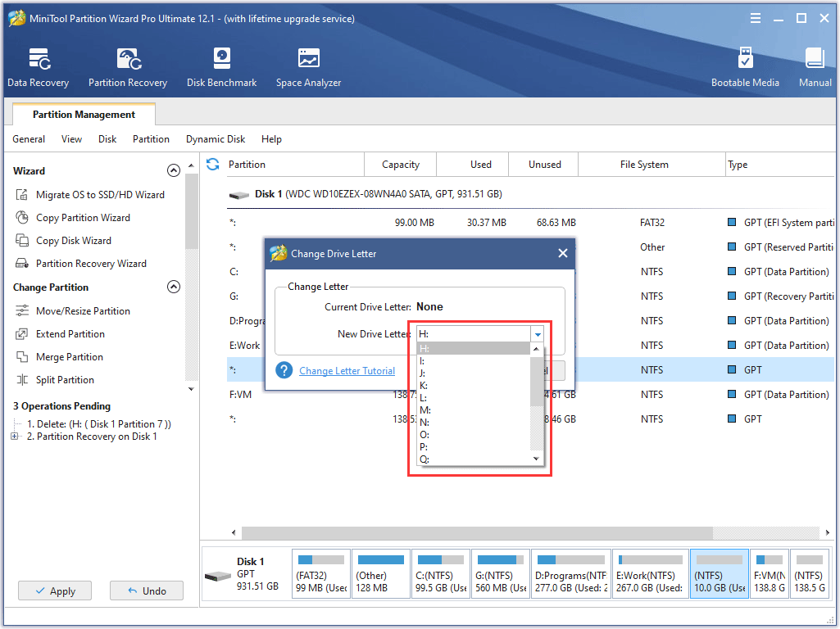Open the Disk menu
Viewport: 840px width, 629px height.
pyautogui.click(x=107, y=139)
